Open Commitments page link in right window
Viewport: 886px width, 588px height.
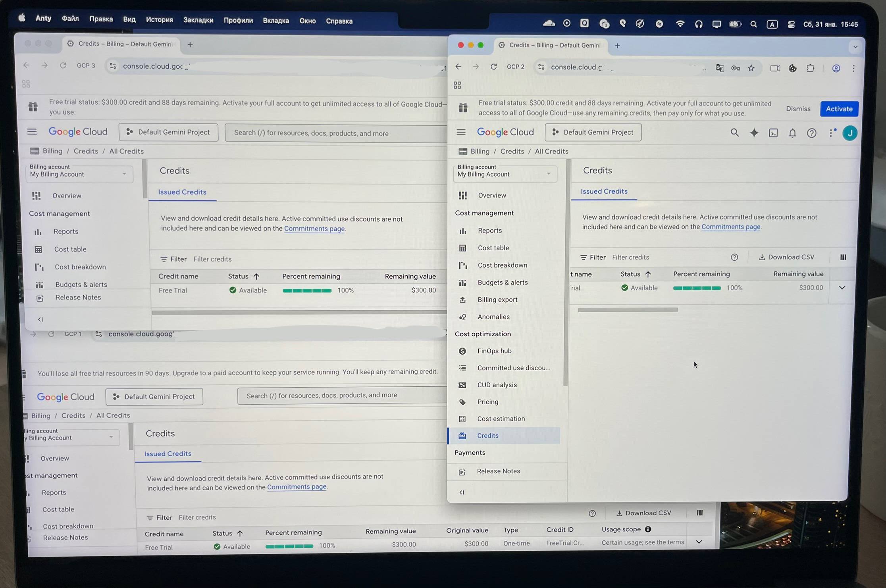pyautogui.click(x=730, y=227)
